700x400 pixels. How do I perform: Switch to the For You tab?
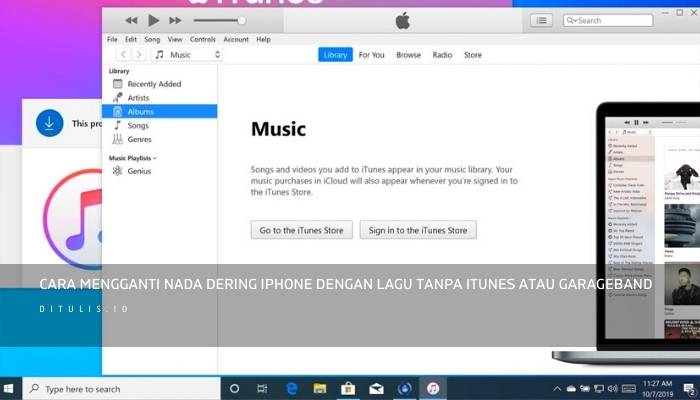tap(371, 55)
